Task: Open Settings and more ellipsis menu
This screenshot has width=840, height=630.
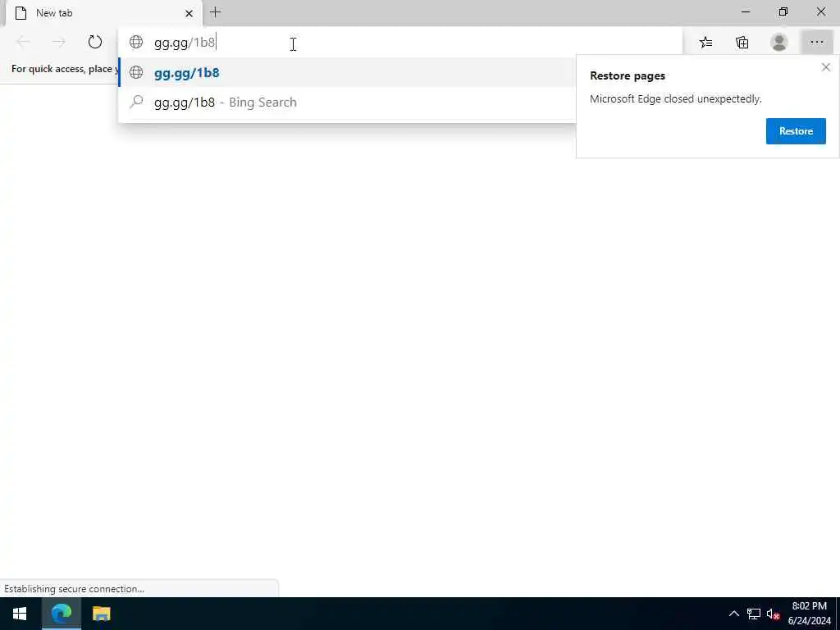Action: tap(816, 43)
